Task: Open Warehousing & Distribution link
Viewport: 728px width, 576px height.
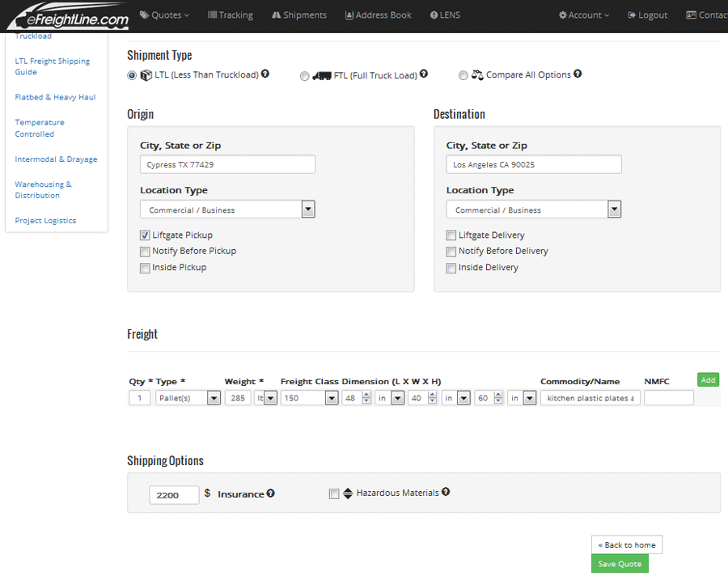Action: (43, 190)
